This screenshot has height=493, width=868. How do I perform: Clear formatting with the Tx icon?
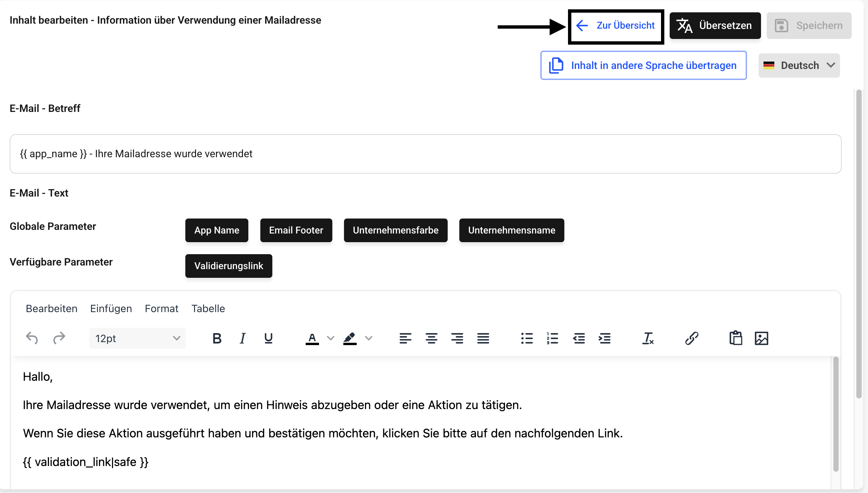click(x=647, y=338)
